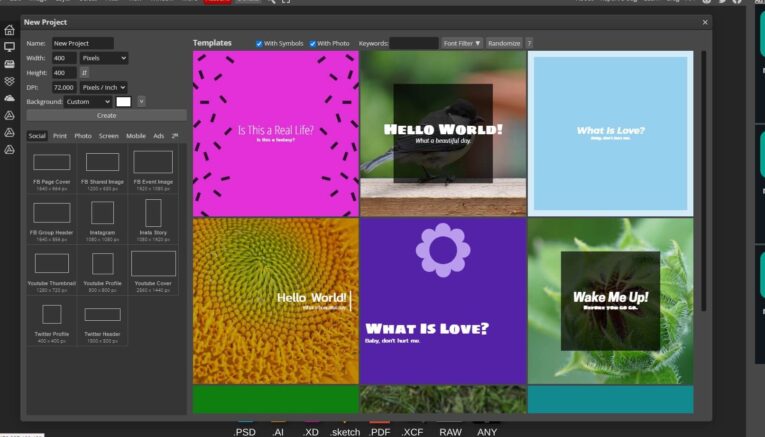Image resolution: width=765 pixels, height=437 pixels.
Task: Choose the Insta Story preset
Action: (153, 220)
